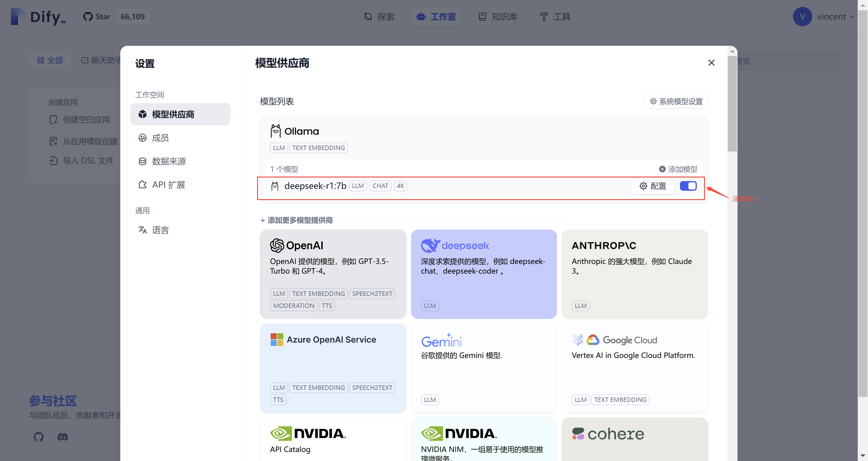Click the 1 个模型 label
The height and width of the screenshot is (461, 868).
pos(284,169)
